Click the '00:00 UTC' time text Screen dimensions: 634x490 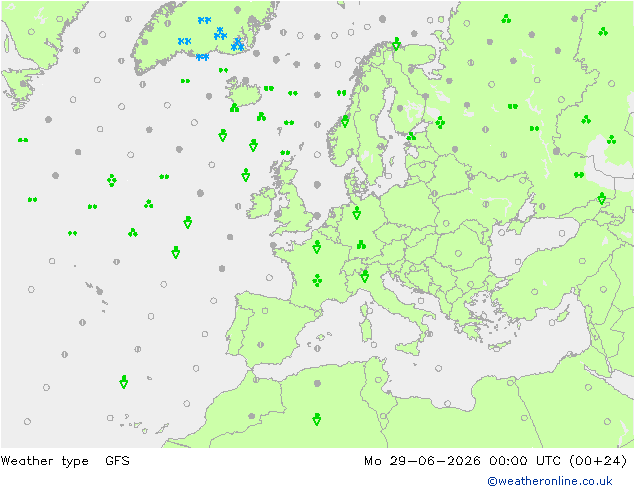click(524, 460)
